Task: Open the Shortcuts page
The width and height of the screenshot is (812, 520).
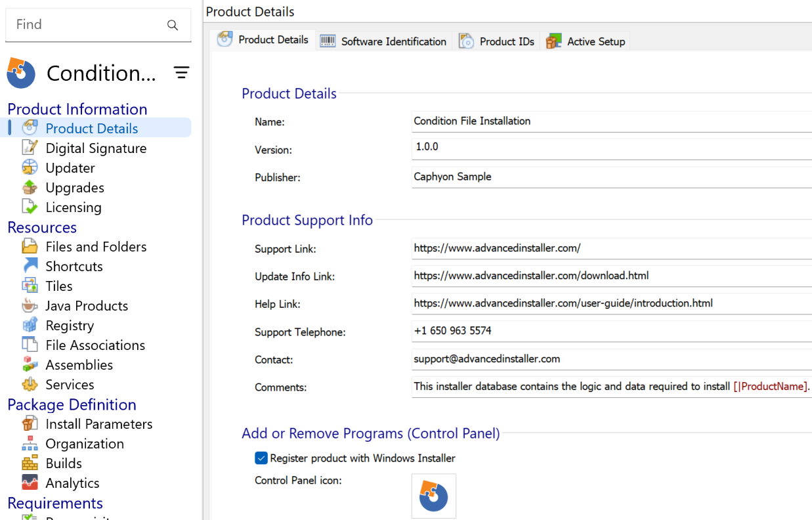Action: click(74, 266)
